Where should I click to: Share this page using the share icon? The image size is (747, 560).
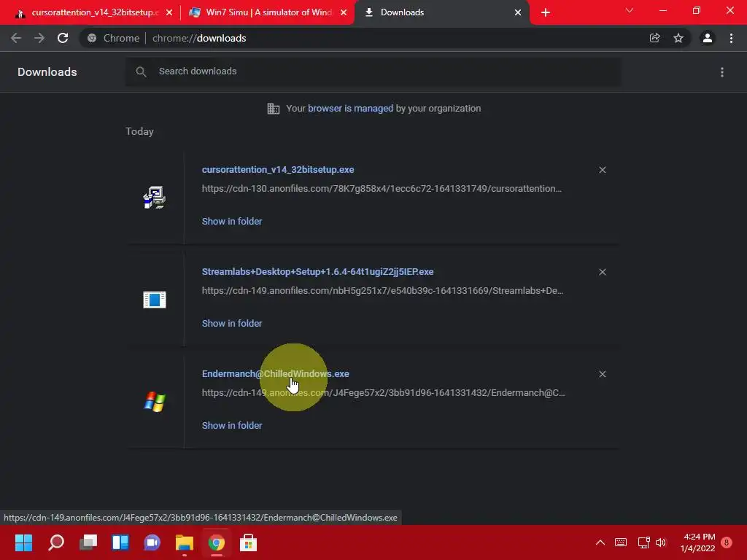[654, 38]
